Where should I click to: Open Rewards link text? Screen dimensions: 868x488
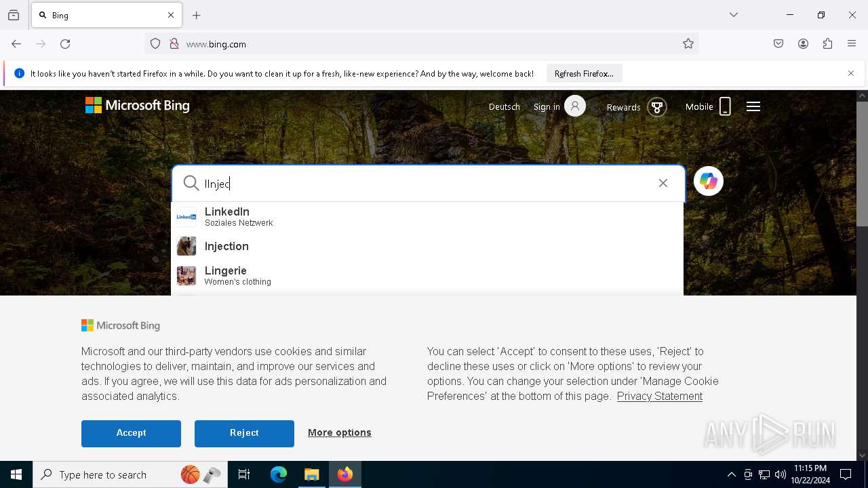pyautogui.click(x=623, y=107)
